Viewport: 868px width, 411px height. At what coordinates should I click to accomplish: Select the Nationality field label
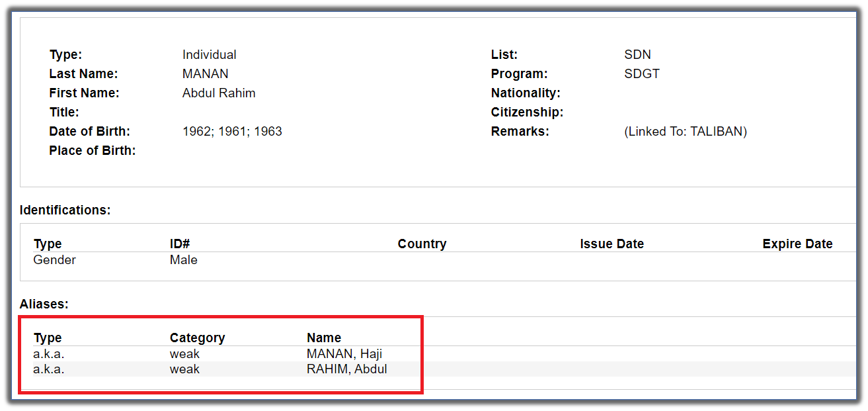click(x=525, y=93)
